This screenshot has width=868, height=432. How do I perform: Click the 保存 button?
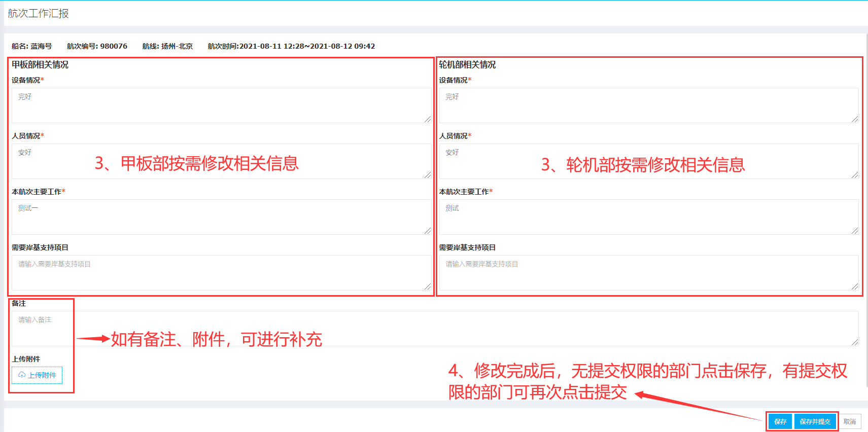coord(780,421)
